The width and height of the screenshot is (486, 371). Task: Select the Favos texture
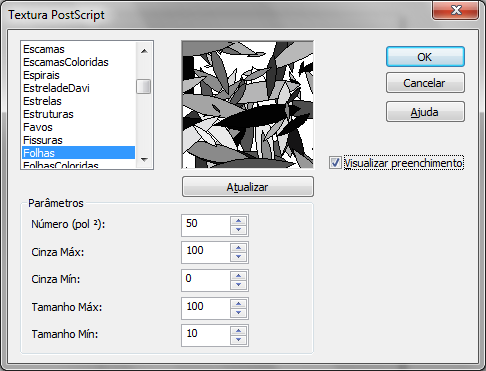tap(79, 127)
